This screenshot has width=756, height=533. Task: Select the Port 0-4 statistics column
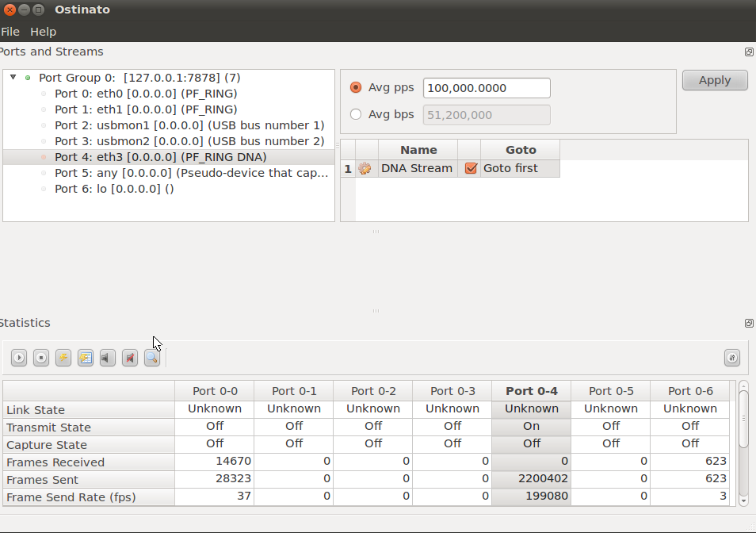[x=531, y=391]
